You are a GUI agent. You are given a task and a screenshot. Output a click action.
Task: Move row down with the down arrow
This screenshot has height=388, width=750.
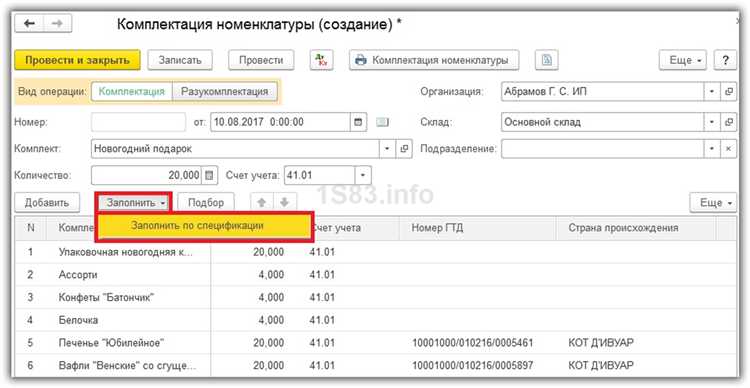[285, 203]
